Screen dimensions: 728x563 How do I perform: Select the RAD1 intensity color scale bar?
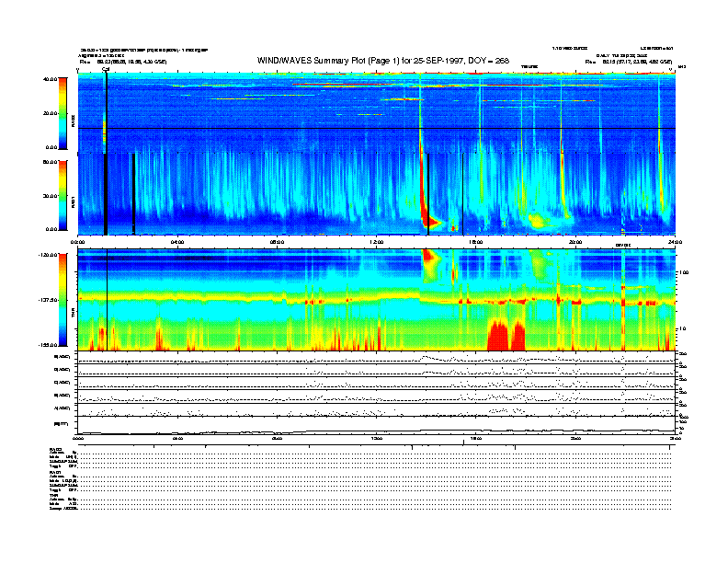[63, 196]
